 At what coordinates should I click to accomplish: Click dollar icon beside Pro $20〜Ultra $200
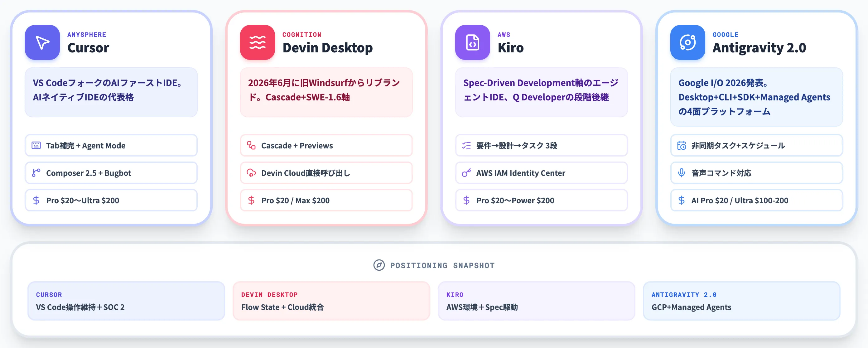pyautogui.click(x=36, y=201)
